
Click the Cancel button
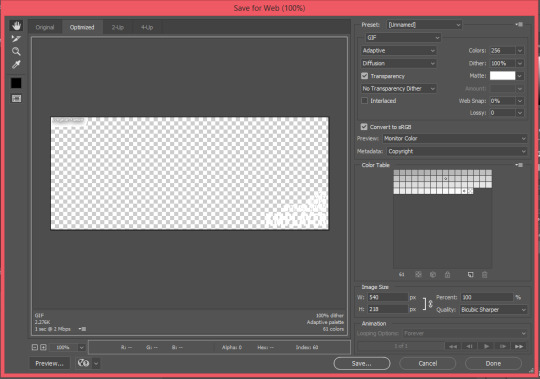pyautogui.click(x=427, y=364)
